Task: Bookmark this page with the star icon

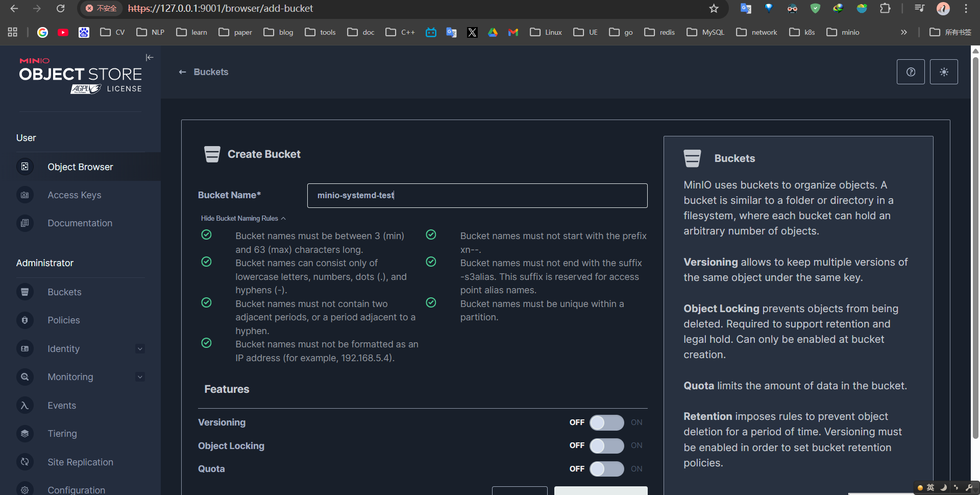Action: [714, 9]
